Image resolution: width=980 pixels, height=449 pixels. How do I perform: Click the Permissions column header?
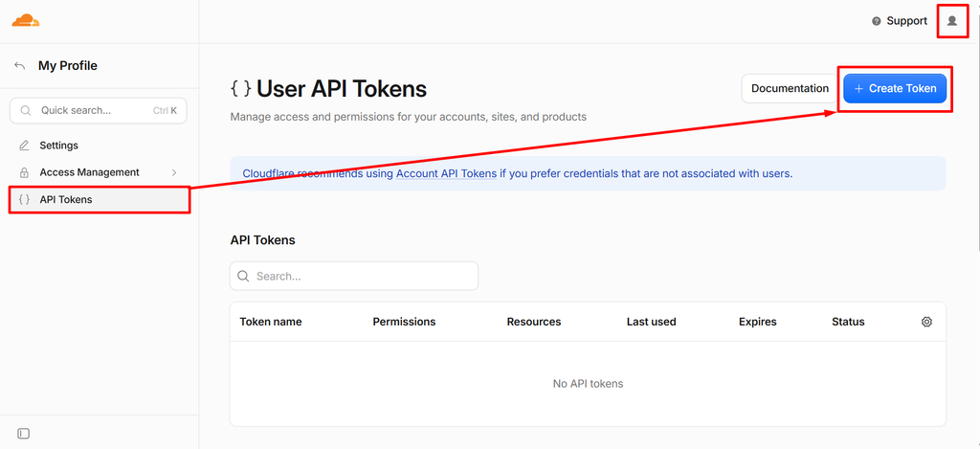[x=404, y=322]
